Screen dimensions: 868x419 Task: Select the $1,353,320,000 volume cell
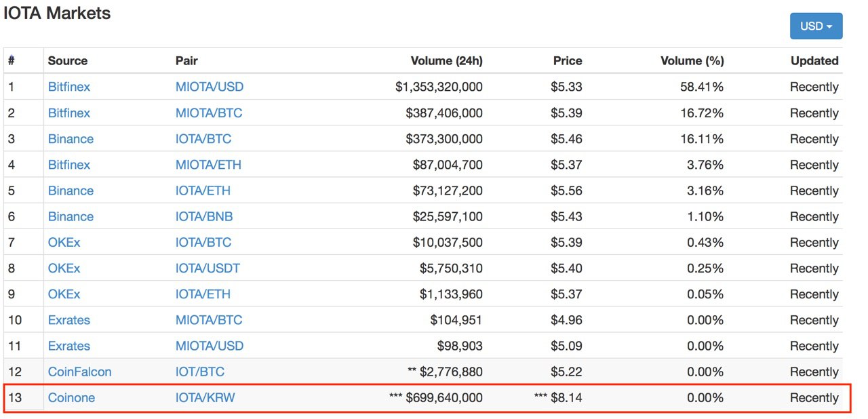(439, 87)
